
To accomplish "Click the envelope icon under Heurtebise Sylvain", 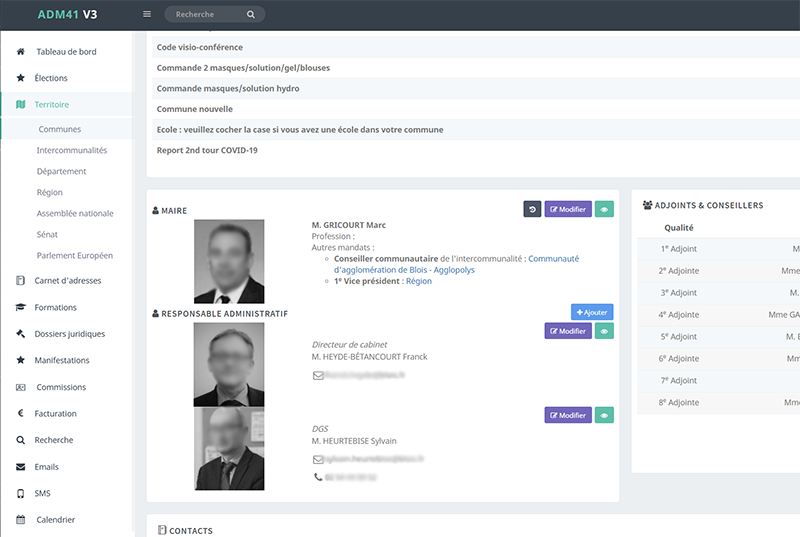I will pos(318,459).
